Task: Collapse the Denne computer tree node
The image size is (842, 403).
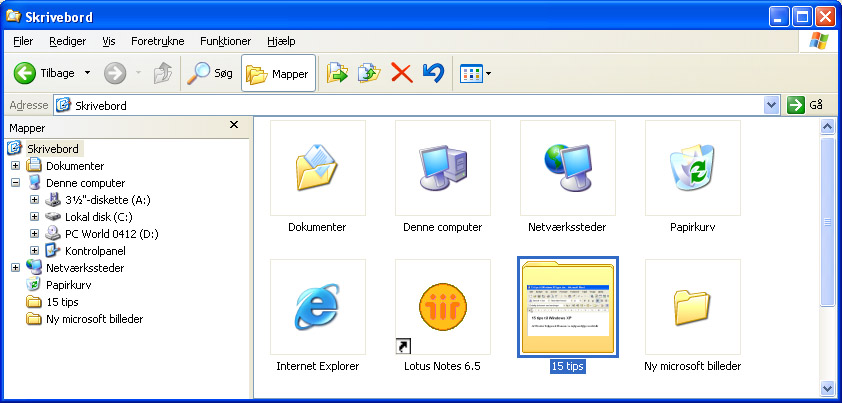Action: (16, 184)
